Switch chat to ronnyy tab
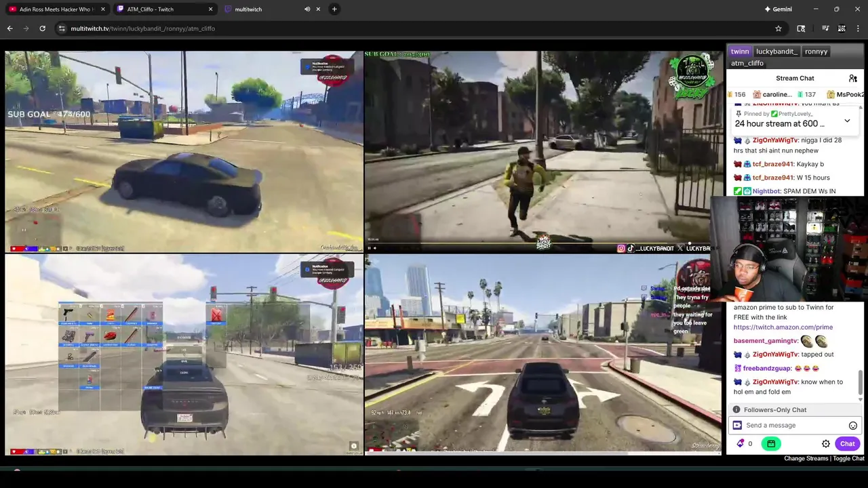Viewport: 868px width, 488px height. [816, 52]
